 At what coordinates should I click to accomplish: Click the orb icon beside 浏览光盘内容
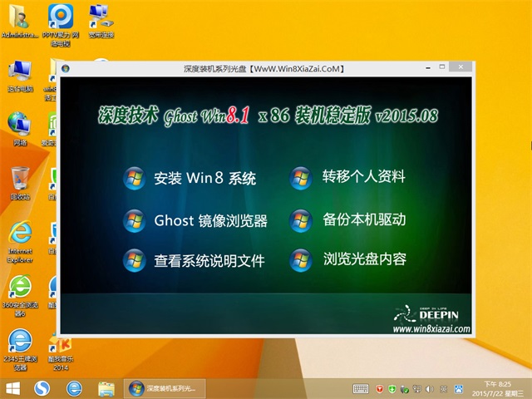[300, 260]
